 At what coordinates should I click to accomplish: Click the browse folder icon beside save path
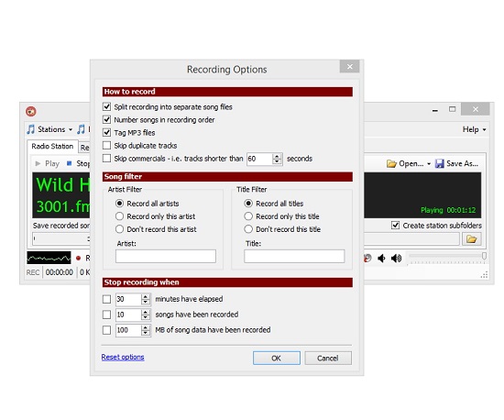tap(471, 239)
